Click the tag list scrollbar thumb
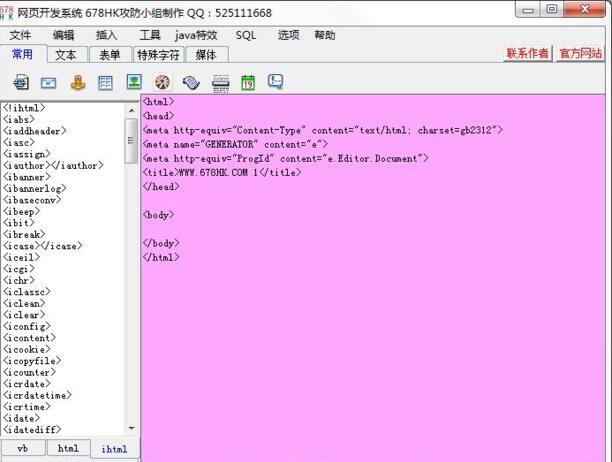The image size is (612, 462). coord(132,140)
